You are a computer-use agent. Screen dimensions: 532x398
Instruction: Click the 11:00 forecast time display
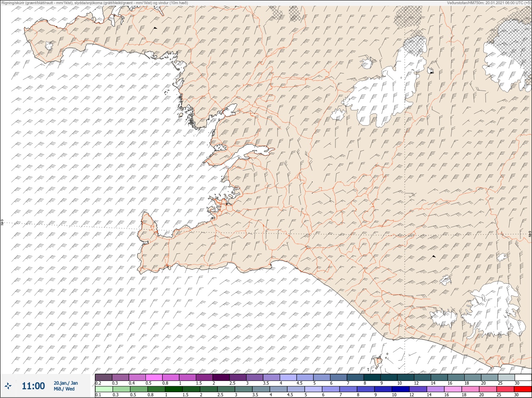pos(33,386)
